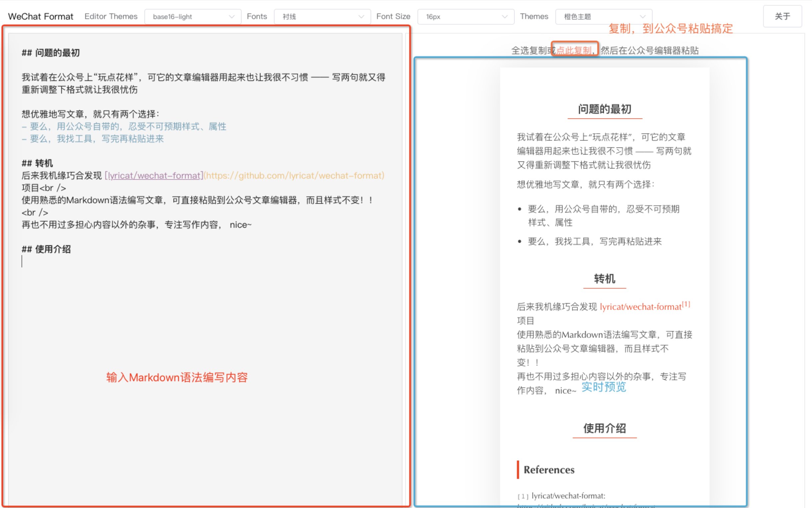Expand the Fonts dropdown

tap(322, 16)
